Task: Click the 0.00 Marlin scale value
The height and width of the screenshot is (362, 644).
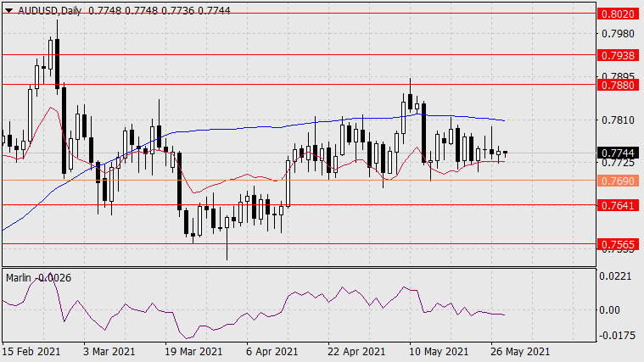Action: [610, 310]
